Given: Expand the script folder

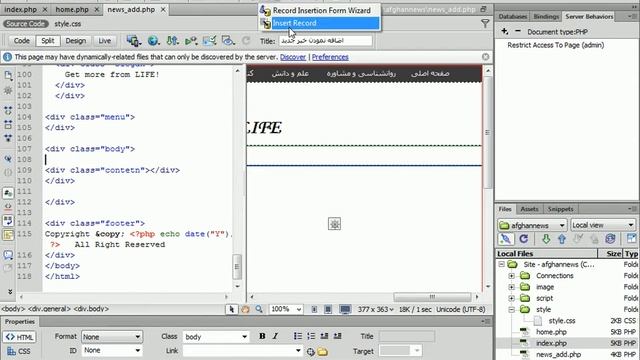Looking at the screenshot, I should (x=511, y=298).
